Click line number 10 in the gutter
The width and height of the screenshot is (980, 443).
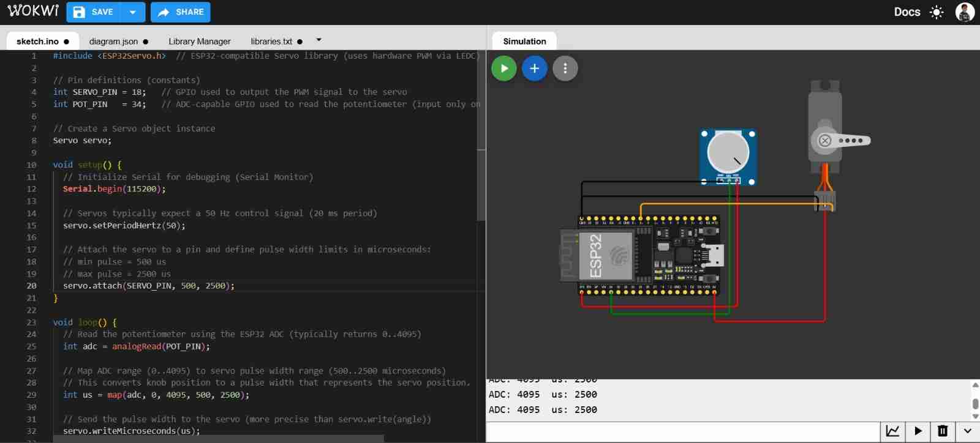(31, 165)
